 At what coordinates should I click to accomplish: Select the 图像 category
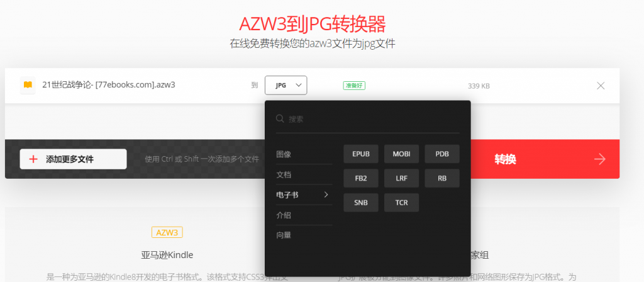[x=284, y=154]
